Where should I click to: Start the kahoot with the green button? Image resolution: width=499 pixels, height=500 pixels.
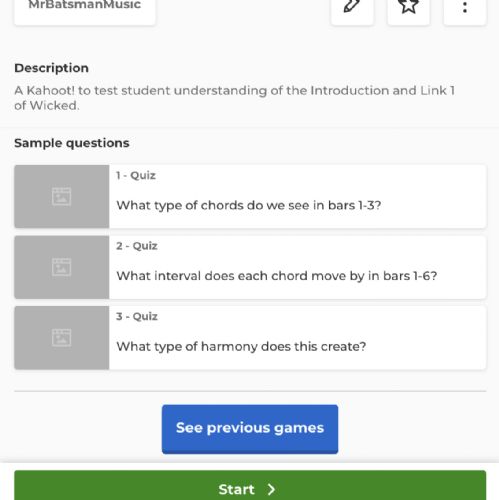(250, 485)
